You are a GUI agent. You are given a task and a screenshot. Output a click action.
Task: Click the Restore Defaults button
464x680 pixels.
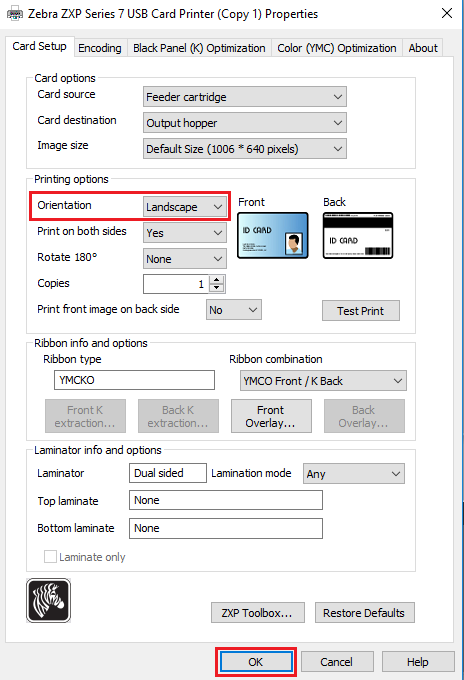pyautogui.click(x=365, y=612)
